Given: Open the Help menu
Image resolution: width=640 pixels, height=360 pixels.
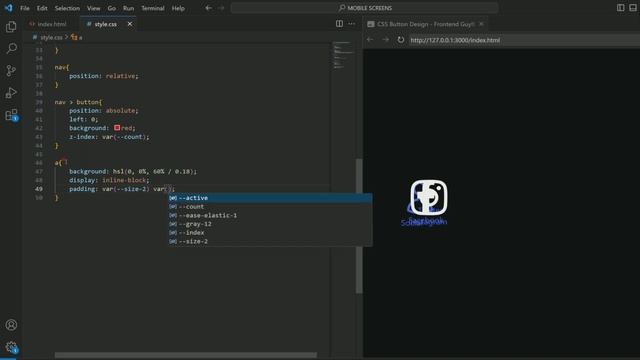Looking at the screenshot, I should 178,8.
